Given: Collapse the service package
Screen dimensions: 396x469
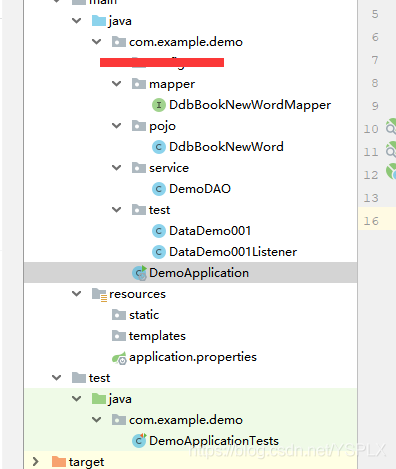Looking at the screenshot, I should (x=117, y=168).
